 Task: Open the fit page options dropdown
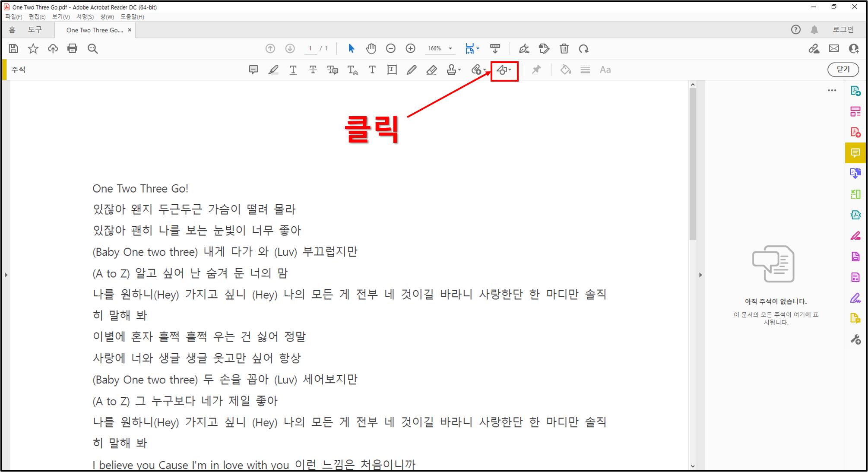click(472, 49)
